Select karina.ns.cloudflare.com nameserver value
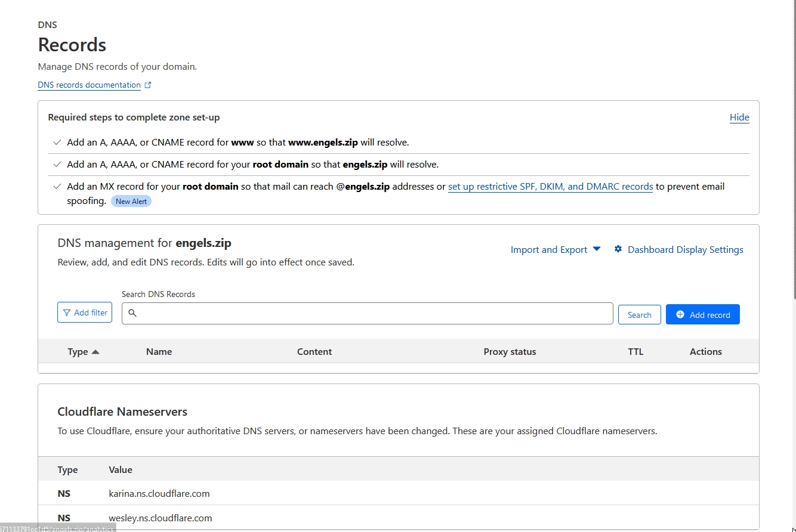The width and height of the screenshot is (796, 532). tap(159, 494)
